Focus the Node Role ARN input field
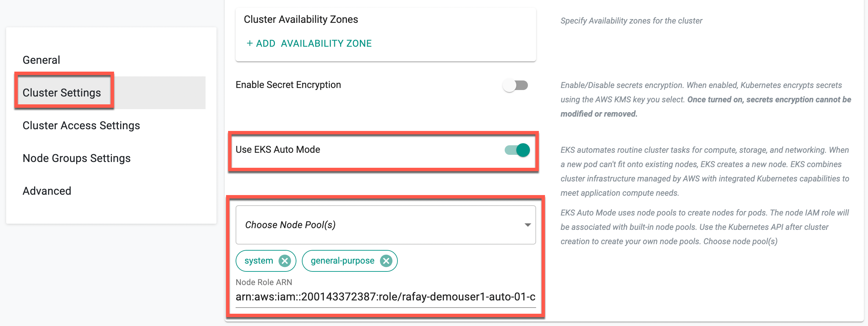 386,297
